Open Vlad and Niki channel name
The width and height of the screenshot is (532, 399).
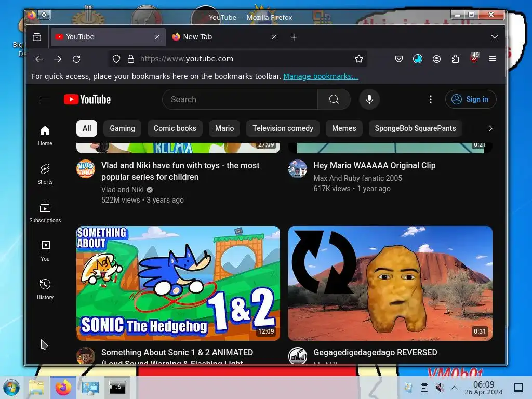[123, 190]
